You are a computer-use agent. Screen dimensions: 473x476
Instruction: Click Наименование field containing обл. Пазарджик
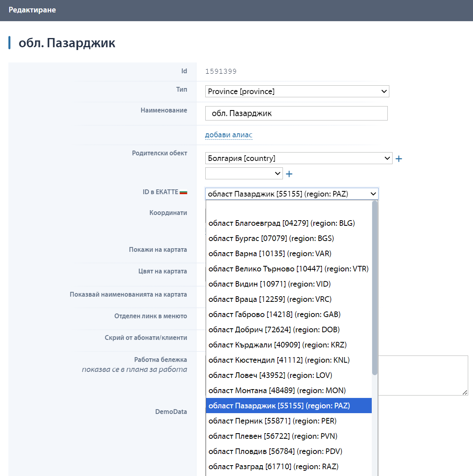pyautogui.click(x=296, y=113)
